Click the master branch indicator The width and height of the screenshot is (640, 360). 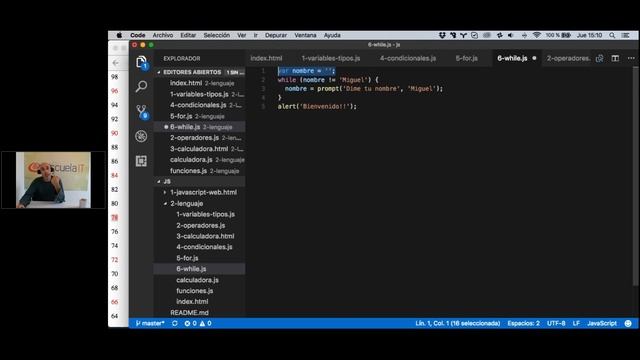(150, 323)
